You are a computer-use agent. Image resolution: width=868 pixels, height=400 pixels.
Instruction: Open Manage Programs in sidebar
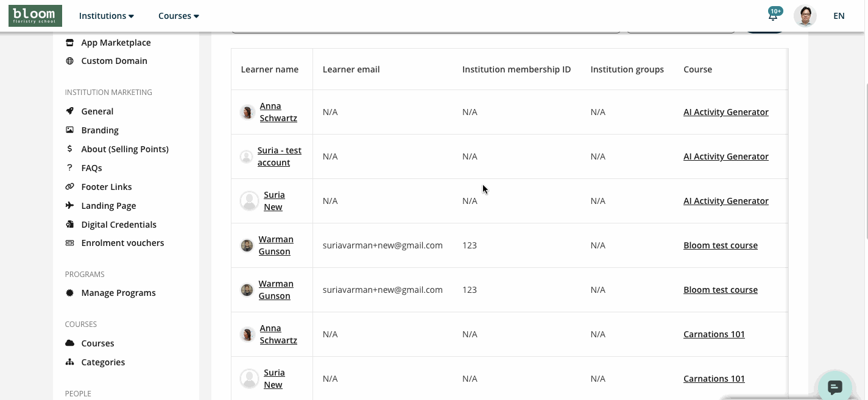pos(118,293)
